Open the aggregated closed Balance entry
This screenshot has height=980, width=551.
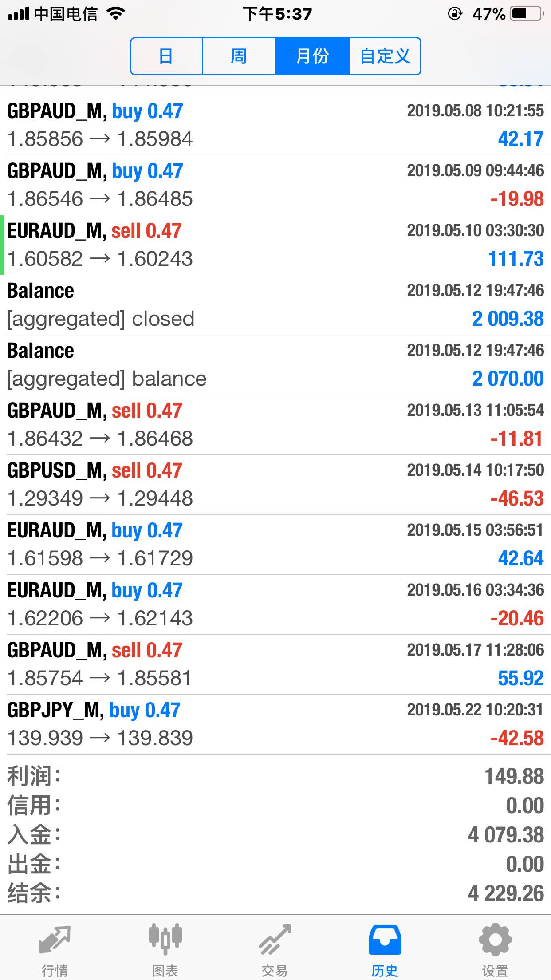275,305
